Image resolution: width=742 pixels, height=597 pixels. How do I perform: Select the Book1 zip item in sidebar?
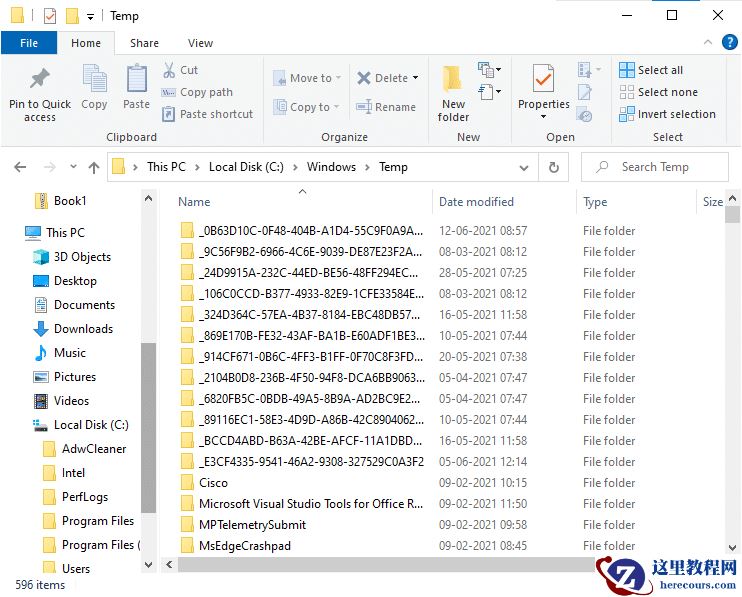pos(61,201)
